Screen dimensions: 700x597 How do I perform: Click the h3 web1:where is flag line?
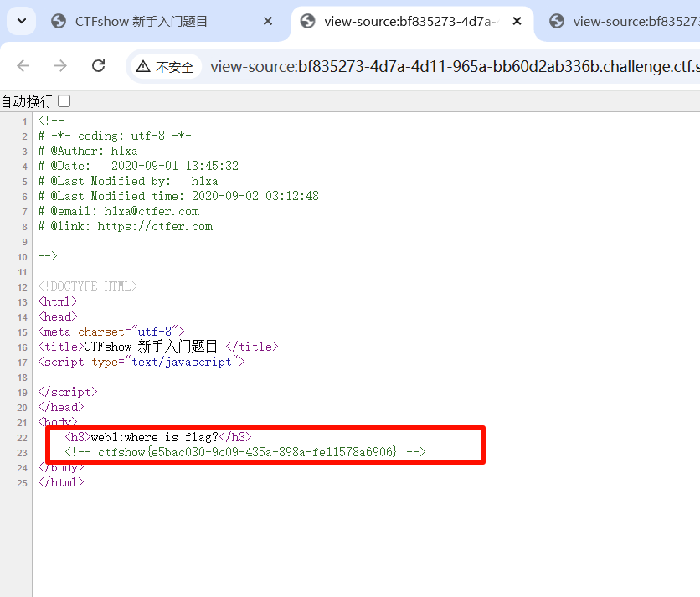coord(157,437)
